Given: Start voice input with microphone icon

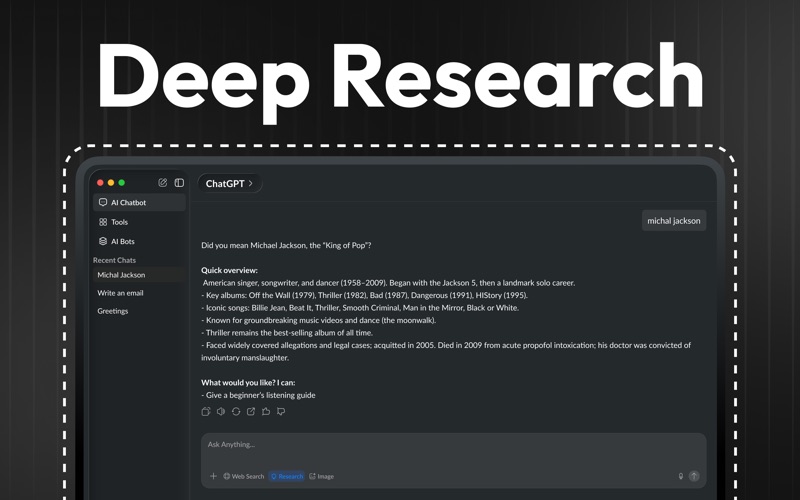Looking at the screenshot, I should click(681, 477).
